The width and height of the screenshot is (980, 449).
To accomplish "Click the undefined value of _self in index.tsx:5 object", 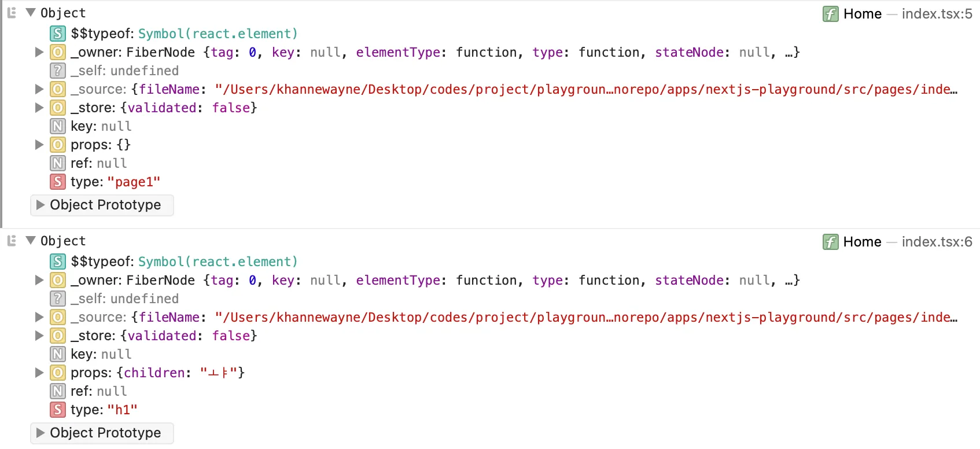I will point(145,71).
